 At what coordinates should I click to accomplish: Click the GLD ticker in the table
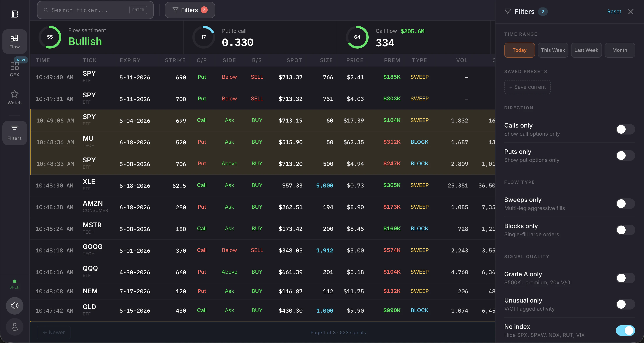(x=89, y=306)
